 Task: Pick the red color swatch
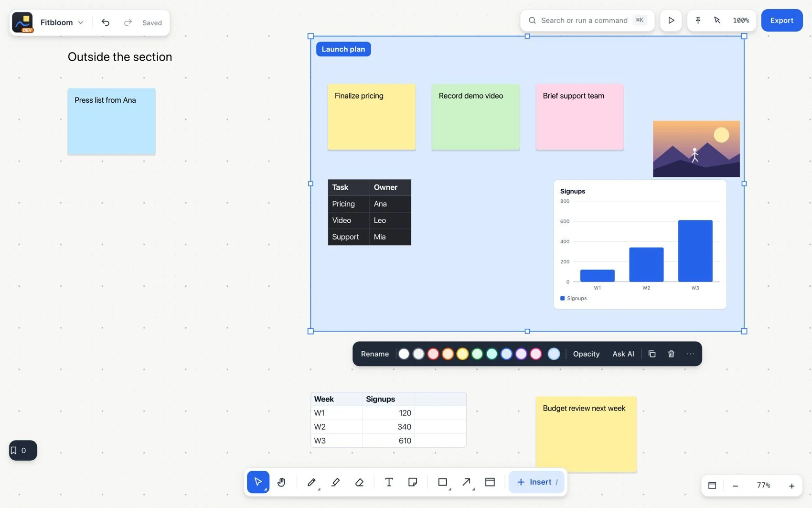tap(433, 354)
